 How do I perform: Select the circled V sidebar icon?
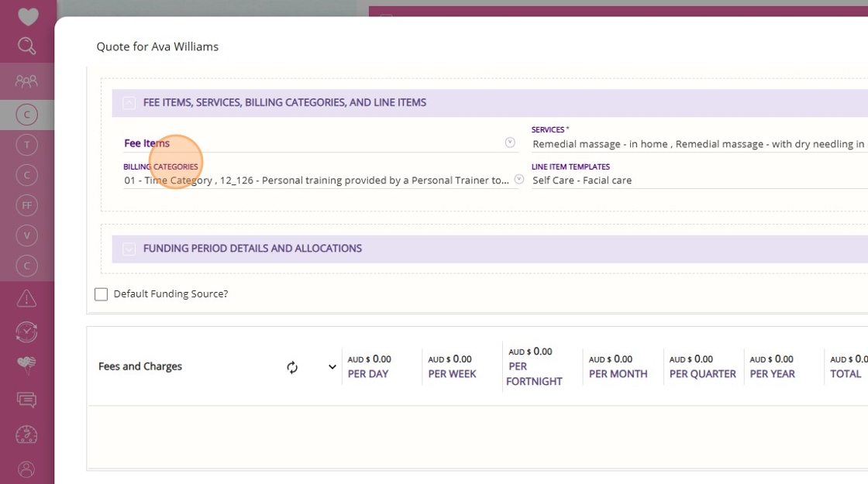26,236
